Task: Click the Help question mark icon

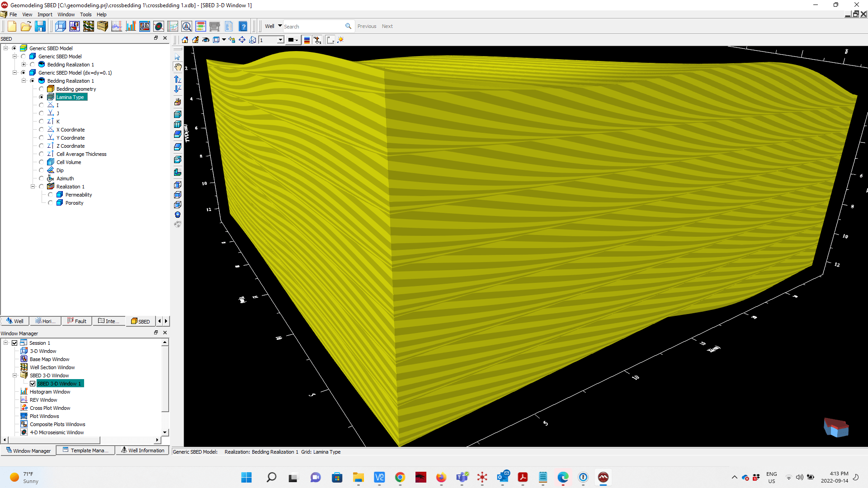Action: [243, 26]
